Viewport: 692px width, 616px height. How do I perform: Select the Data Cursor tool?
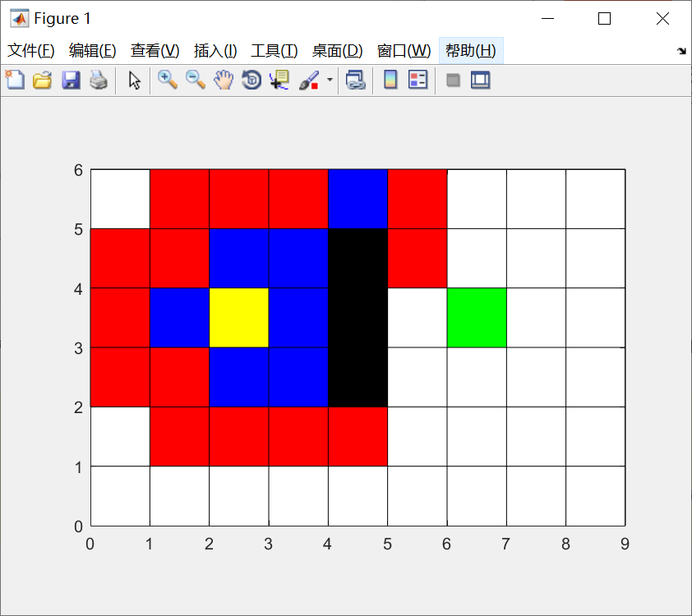click(x=279, y=80)
